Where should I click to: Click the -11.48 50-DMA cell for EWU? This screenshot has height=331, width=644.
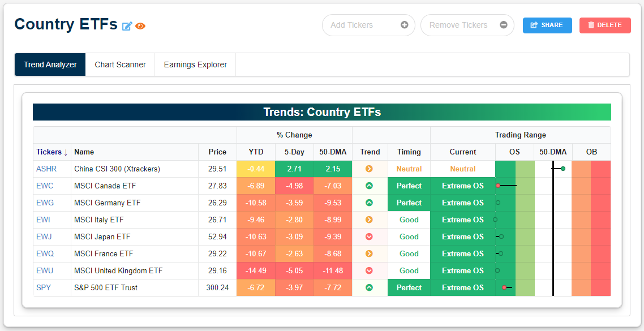pyautogui.click(x=333, y=270)
